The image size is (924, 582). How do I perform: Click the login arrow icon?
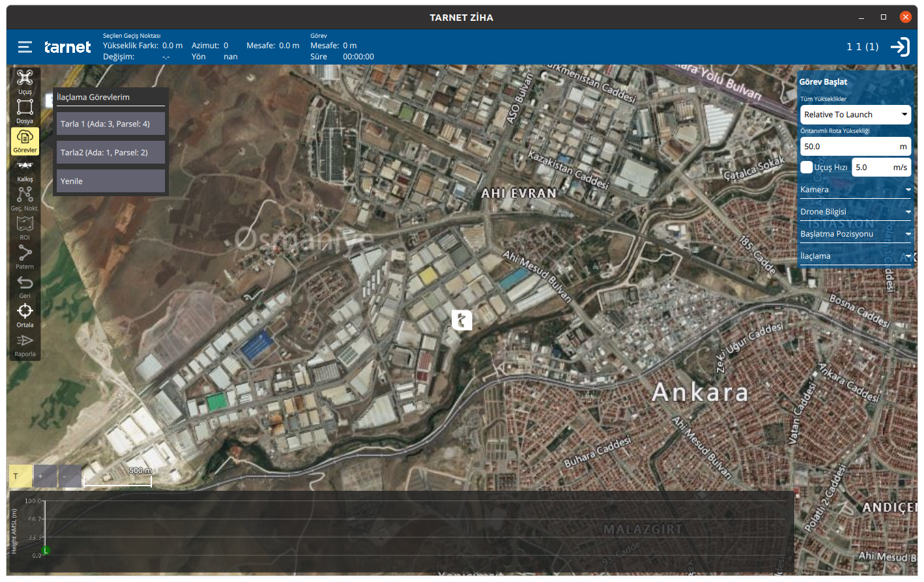[x=900, y=47]
